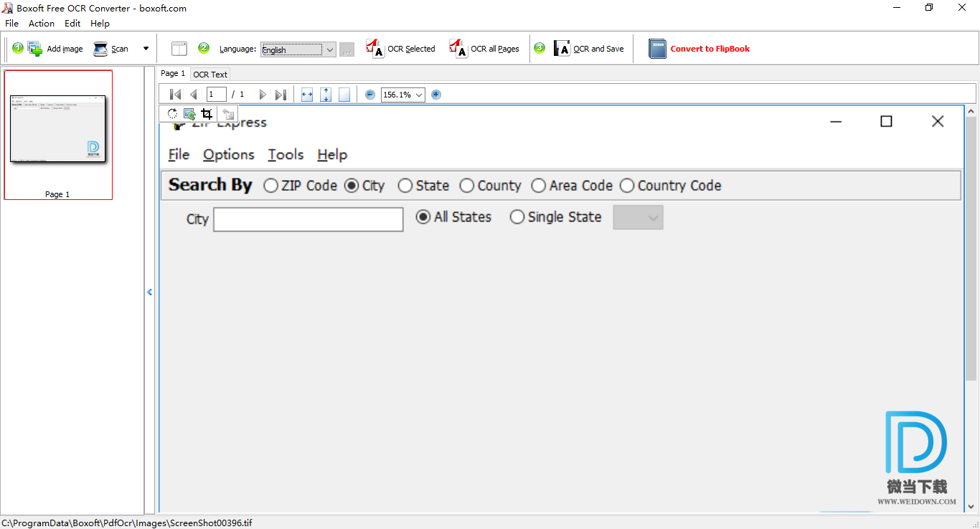The width and height of the screenshot is (980, 529).
Task: Switch to the OCR Text tab
Action: point(210,74)
